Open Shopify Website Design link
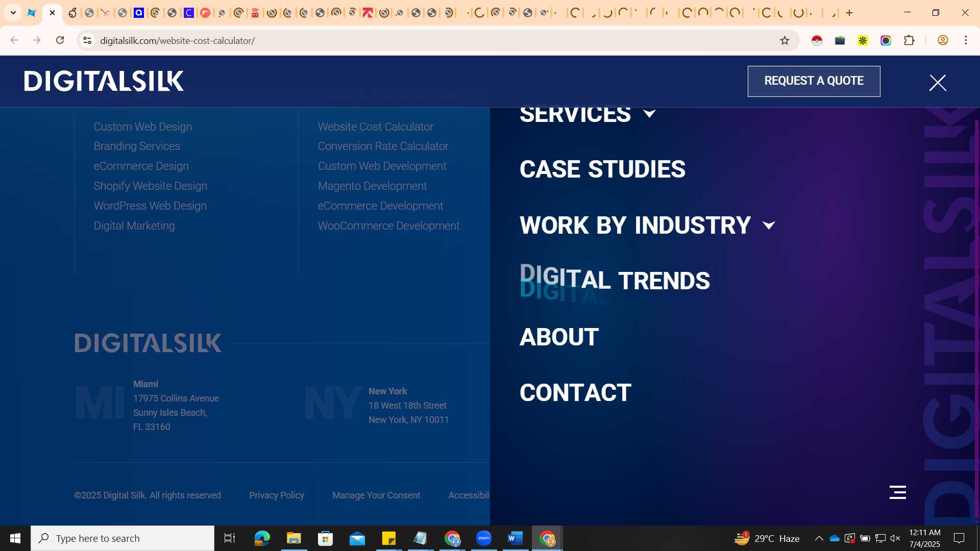The image size is (980, 551). coord(150,186)
